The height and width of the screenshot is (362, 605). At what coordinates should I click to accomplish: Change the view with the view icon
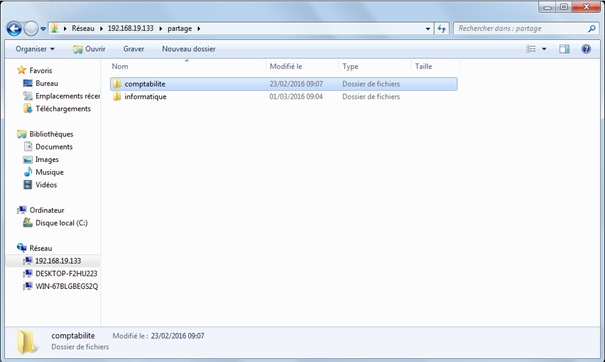coord(531,49)
